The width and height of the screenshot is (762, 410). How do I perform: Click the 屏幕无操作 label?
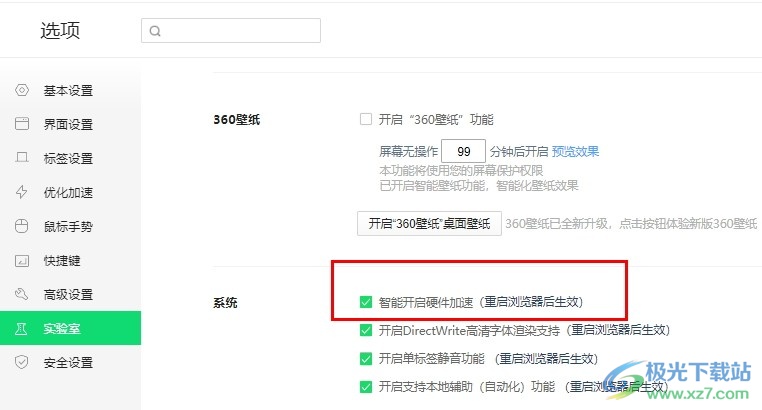pos(409,152)
